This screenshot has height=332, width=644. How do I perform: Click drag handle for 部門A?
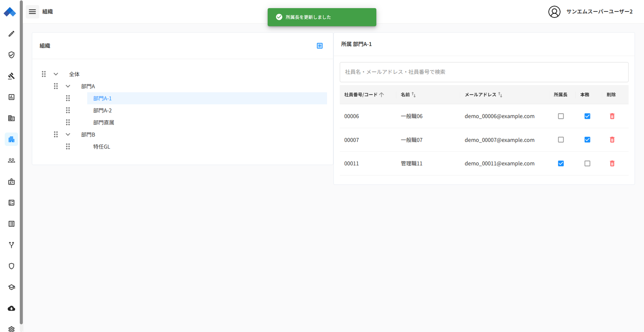point(56,86)
